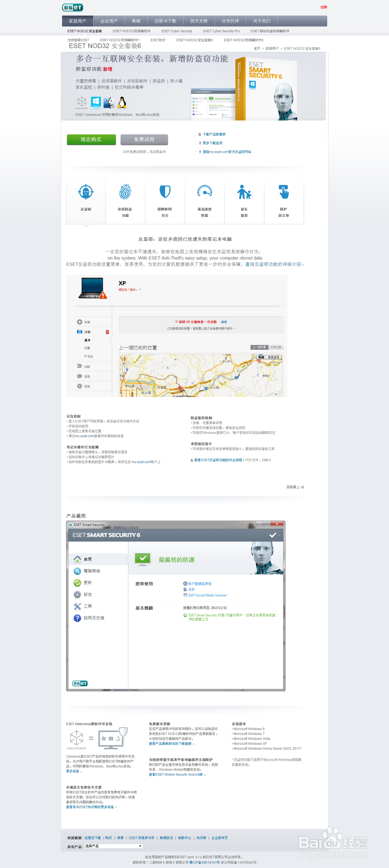Viewport: 389px width, 868px height.
Task: Click the 更多信息 link under Unilicense
Action: [x=73, y=771]
